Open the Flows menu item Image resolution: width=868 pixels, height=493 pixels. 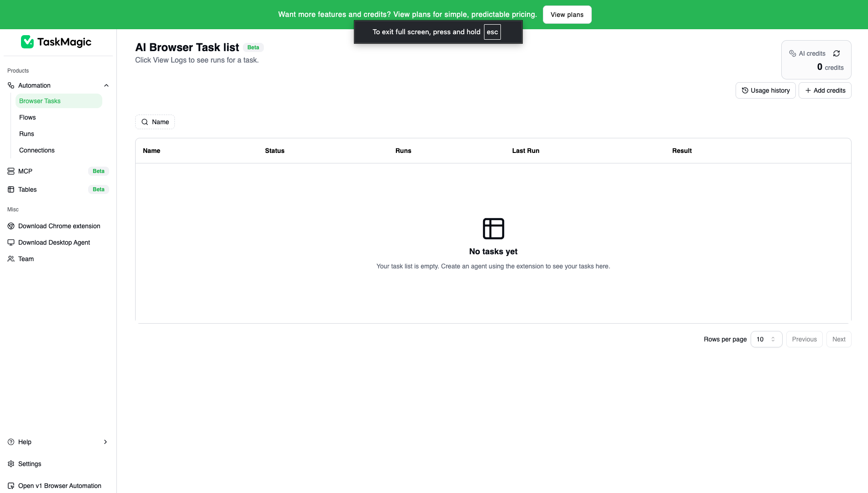click(x=27, y=117)
